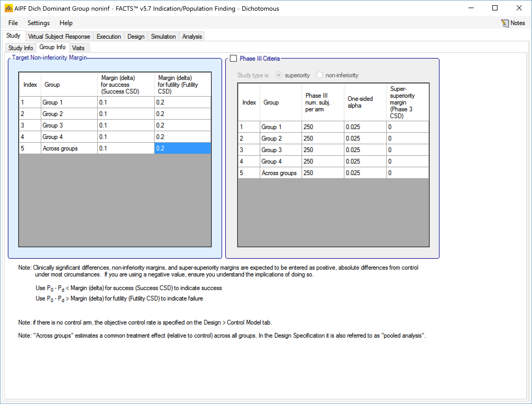Edit Group 1 success margin cell
The height and width of the screenshot is (404, 532).
click(x=126, y=102)
